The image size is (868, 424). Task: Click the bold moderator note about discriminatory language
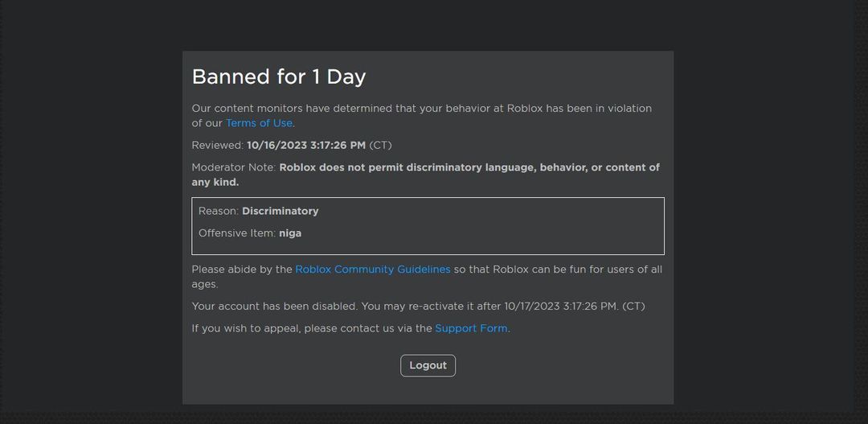(469, 167)
